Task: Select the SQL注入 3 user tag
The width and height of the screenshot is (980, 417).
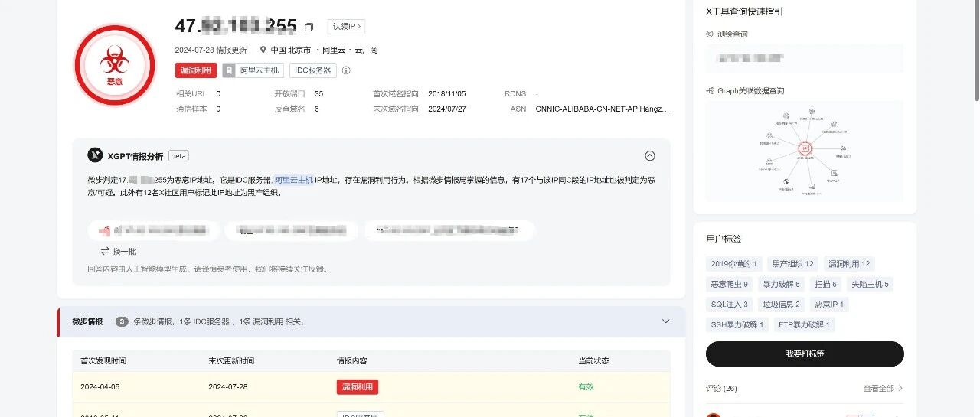Action: [x=730, y=305]
